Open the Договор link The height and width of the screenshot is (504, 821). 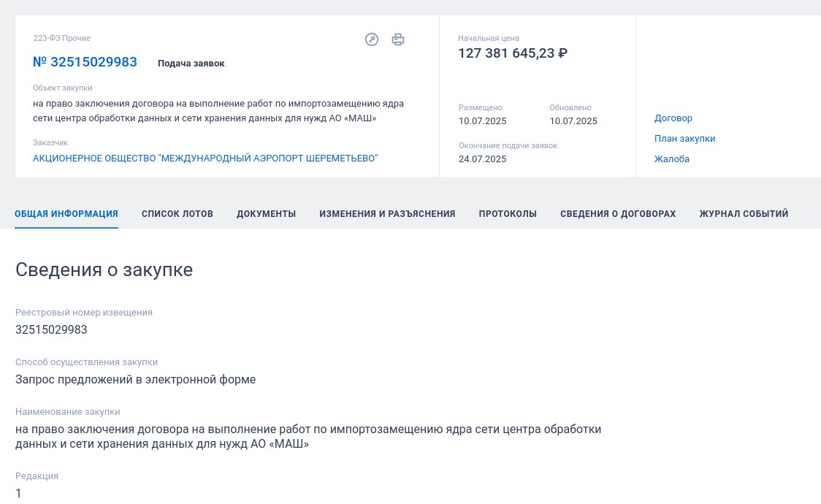[x=673, y=118]
